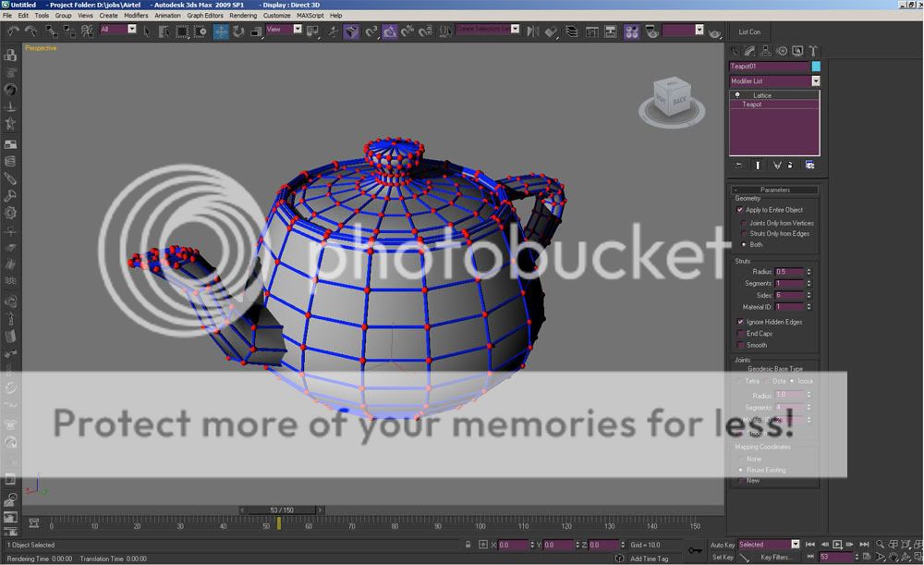
Task: Open the Material Editor icon
Action: (x=632, y=31)
